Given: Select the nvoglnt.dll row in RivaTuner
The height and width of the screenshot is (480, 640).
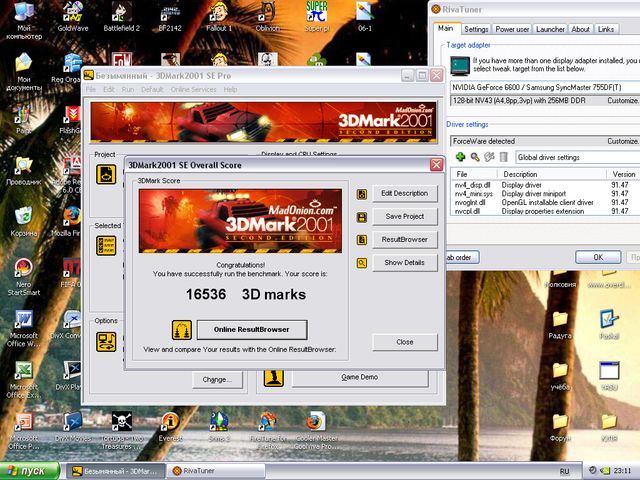Looking at the screenshot, I should tap(545, 202).
